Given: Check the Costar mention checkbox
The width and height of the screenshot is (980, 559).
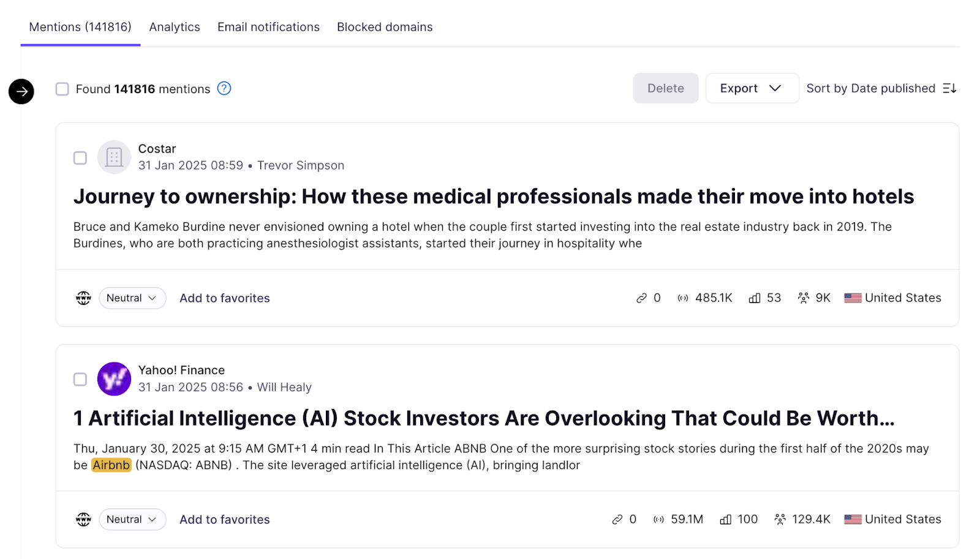Looking at the screenshot, I should 80,157.
